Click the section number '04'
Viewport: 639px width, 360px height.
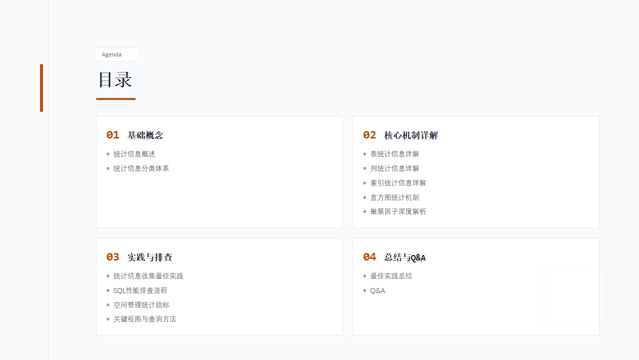coord(369,257)
